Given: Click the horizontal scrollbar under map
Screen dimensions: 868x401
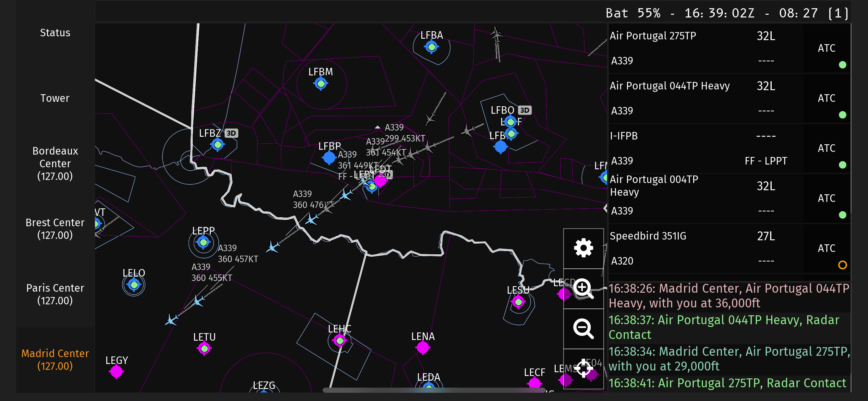Looking at the screenshot, I should [x=434, y=390].
